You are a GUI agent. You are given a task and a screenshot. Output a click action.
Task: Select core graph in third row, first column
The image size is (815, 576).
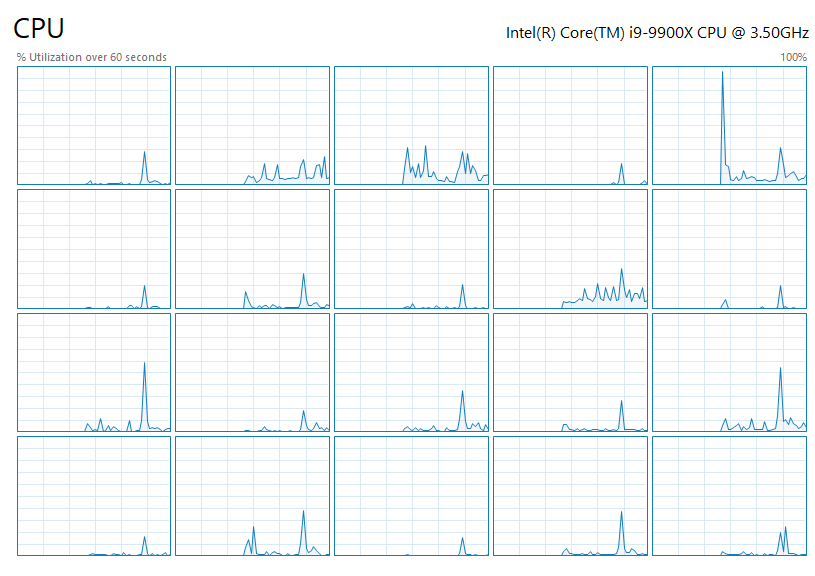pyautogui.click(x=94, y=373)
